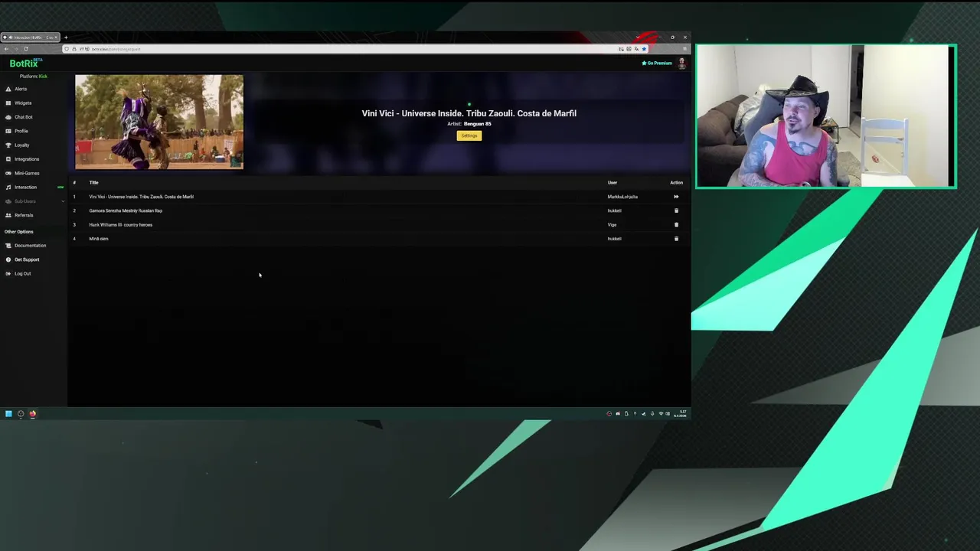Screen dimensions: 980x551
Task: Select the Interaction sidebar item
Action: (25, 187)
